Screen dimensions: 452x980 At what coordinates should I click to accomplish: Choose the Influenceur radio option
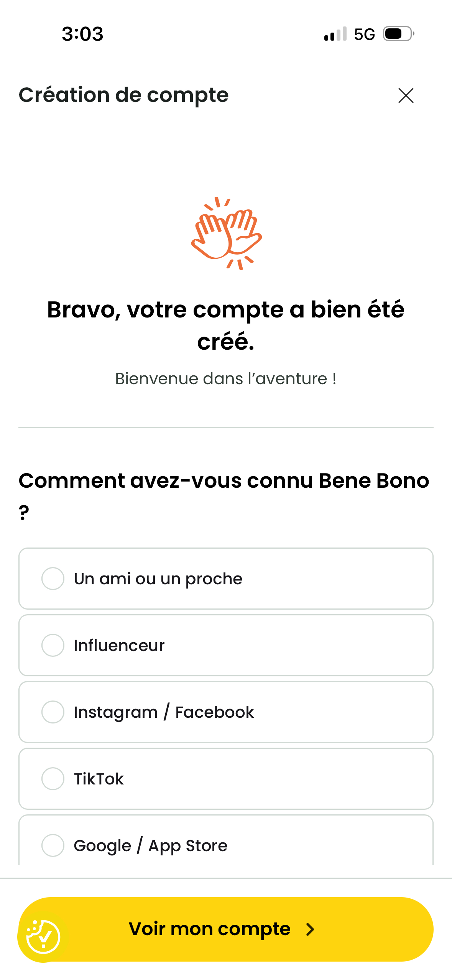53,645
